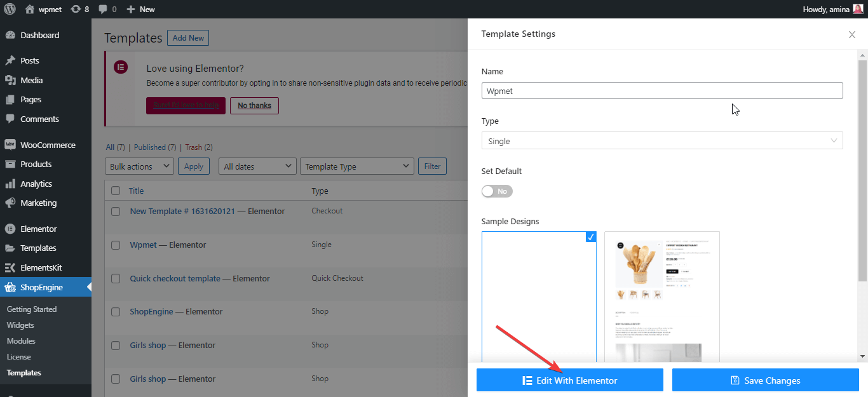Click the ShopEngine basket icon
This screenshot has width=868, height=397.
point(10,287)
